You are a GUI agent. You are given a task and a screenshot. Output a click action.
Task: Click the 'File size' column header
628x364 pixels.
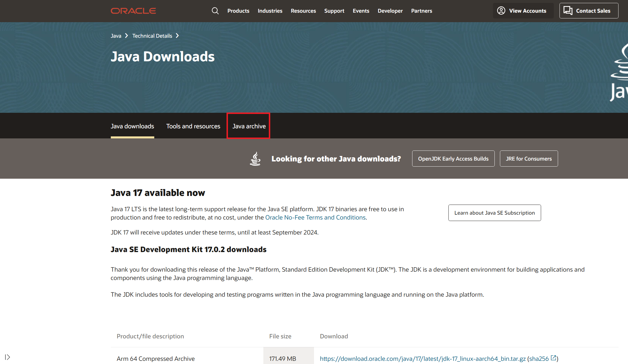(280, 336)
